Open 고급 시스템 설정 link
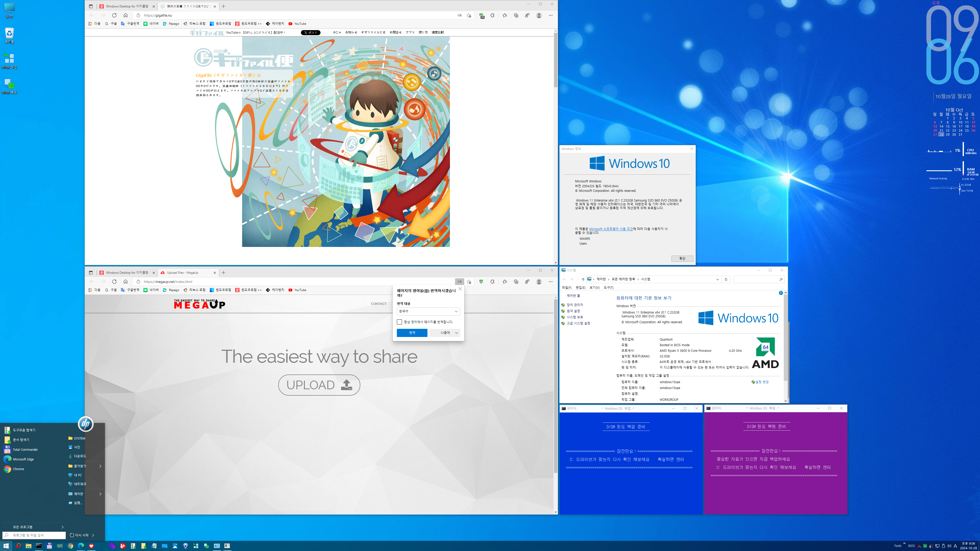This screenshot has width=980, height=551. pos(578,323)
